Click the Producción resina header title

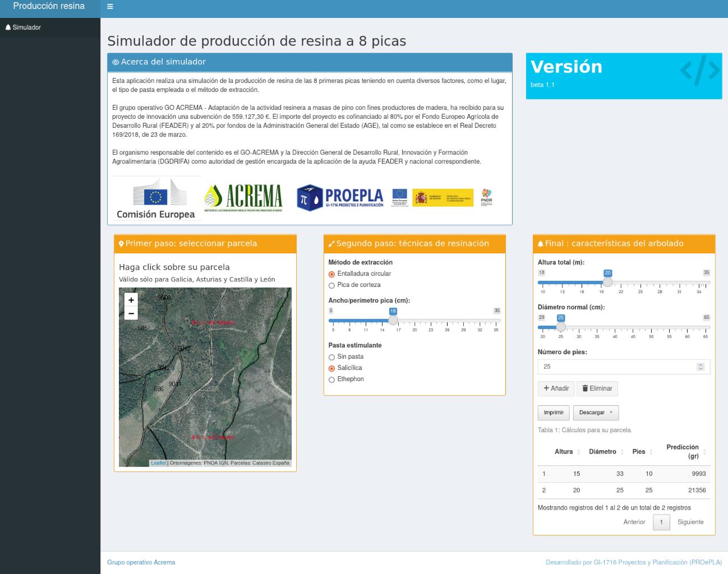[49, 6]
